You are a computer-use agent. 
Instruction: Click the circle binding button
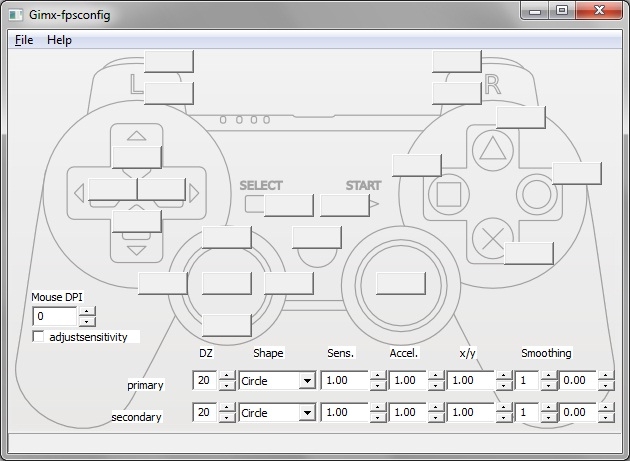(x=577, y=173)
